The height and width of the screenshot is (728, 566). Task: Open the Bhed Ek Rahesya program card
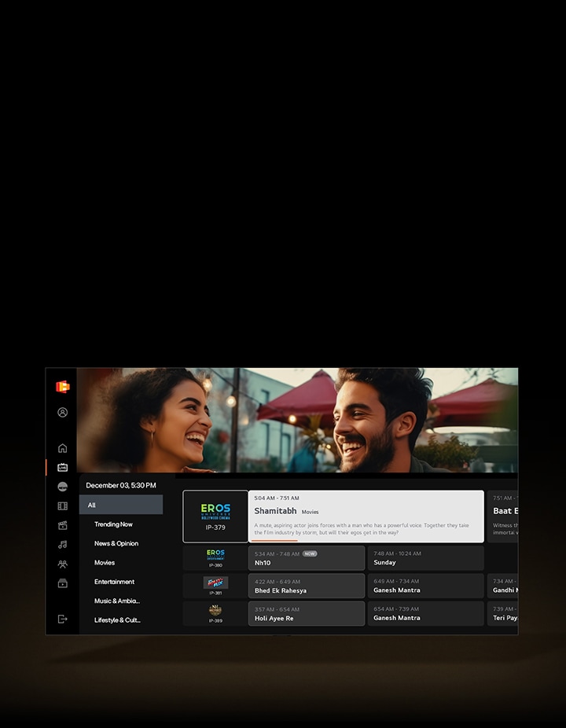307,586
